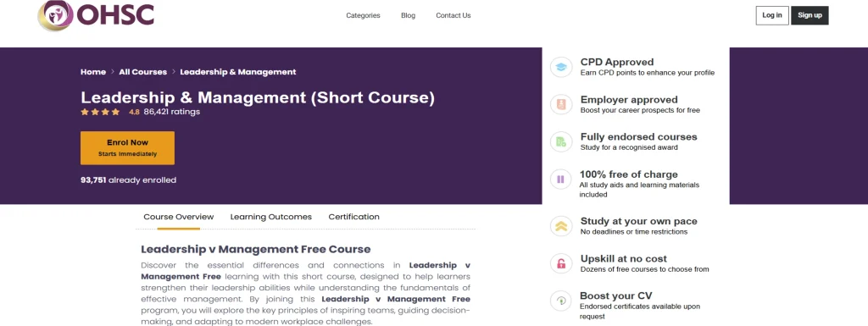
Task: Go to Contact Us page
Action: point(453,15)
